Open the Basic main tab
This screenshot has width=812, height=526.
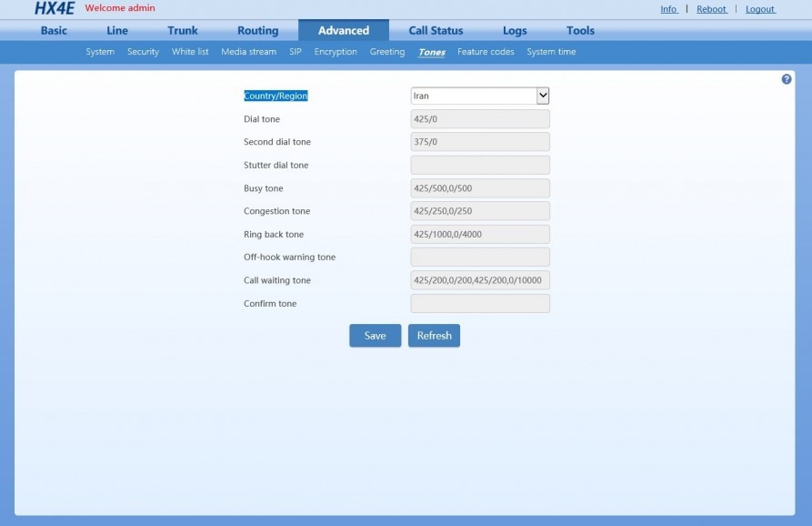coord(54,31)
